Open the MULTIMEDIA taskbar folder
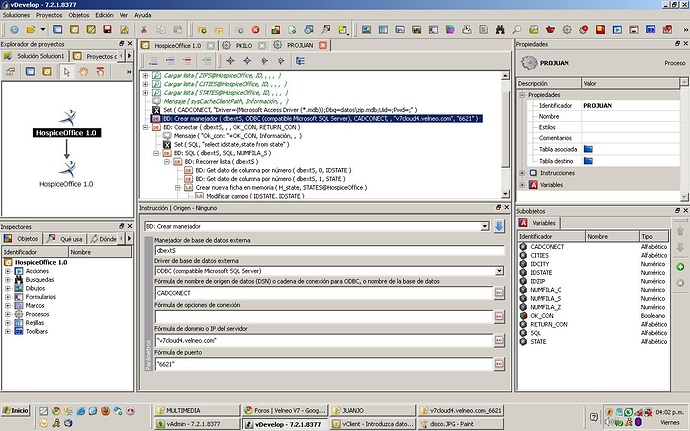690x431 pixels. [197, 410]
